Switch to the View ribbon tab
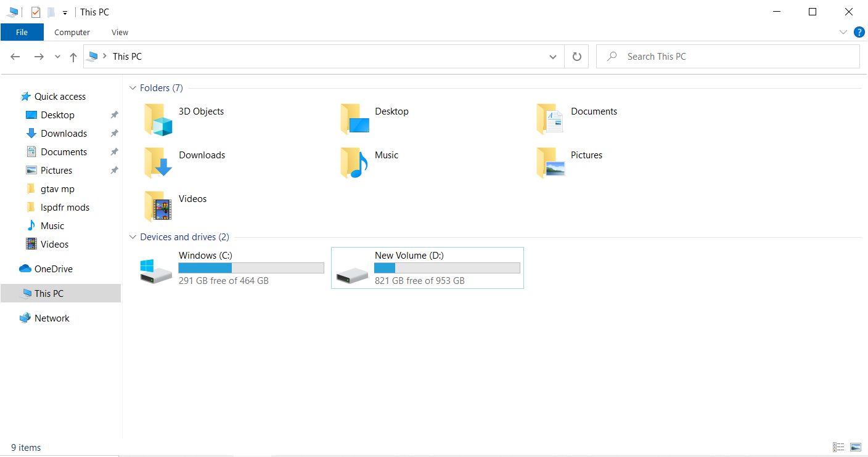868x457 pixels. point(120,32)
